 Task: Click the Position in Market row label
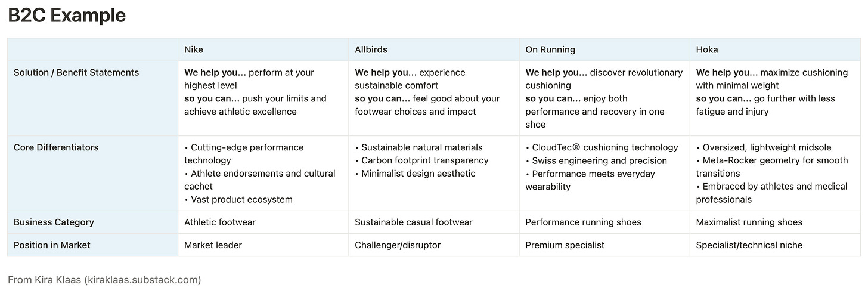[x=52, y=245]
